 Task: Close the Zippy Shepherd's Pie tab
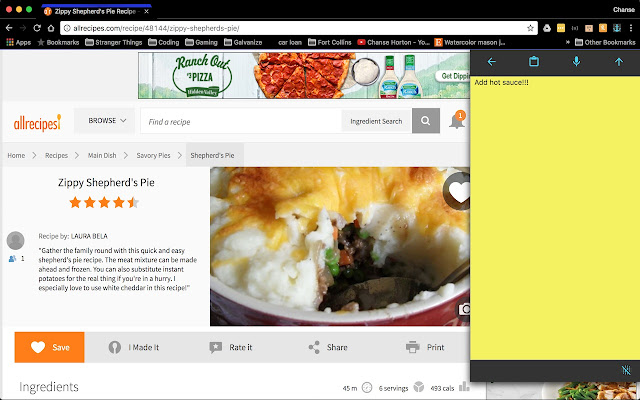(147, 11)
